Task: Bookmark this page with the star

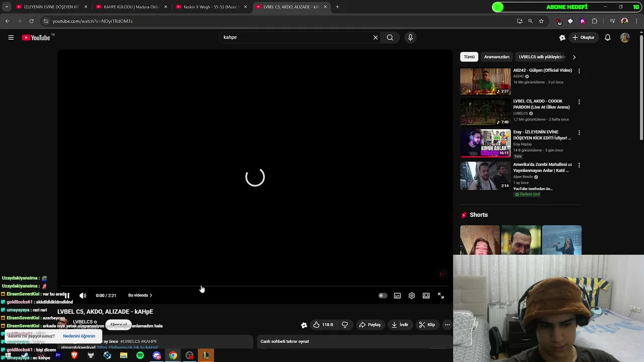Action: pos(541,21)
